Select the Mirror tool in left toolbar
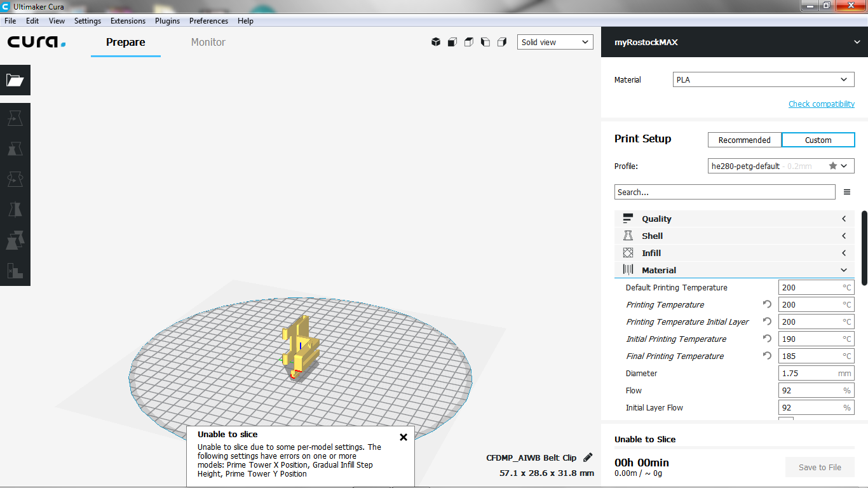 [15, 210]
